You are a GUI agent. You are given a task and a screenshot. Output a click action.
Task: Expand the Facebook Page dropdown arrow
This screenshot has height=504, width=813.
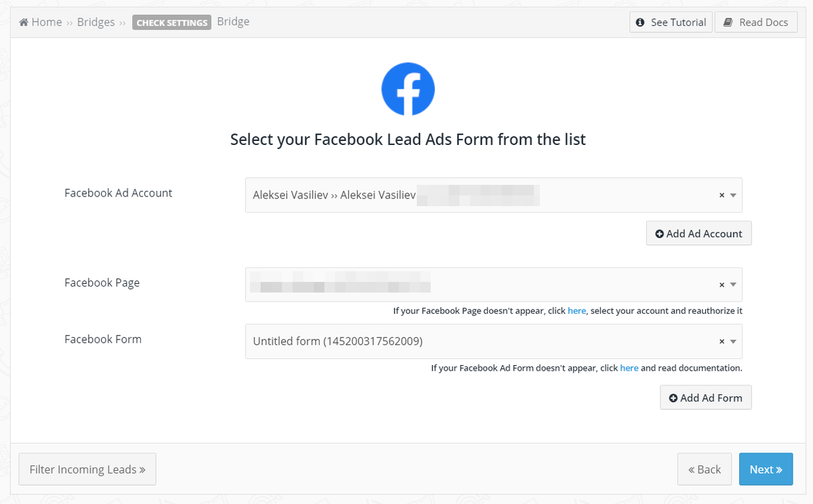pyautogui.click(x=733, y=285)
